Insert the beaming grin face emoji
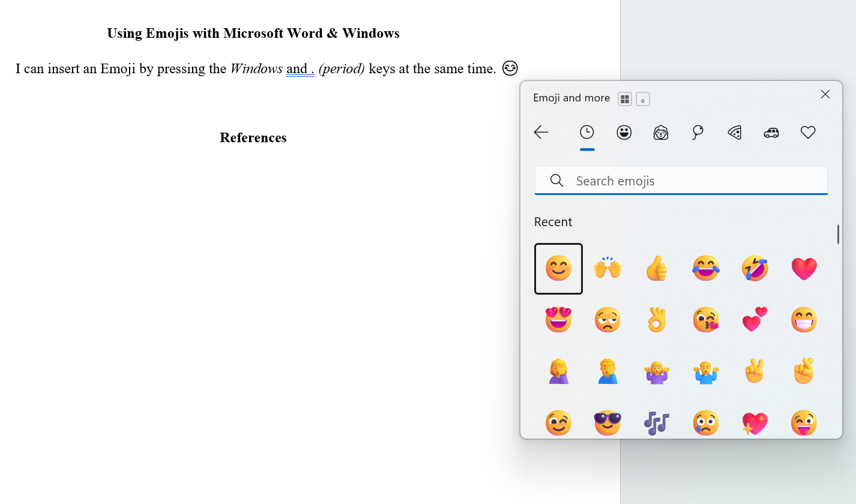856x504 pixels. (x=804, y=320)
